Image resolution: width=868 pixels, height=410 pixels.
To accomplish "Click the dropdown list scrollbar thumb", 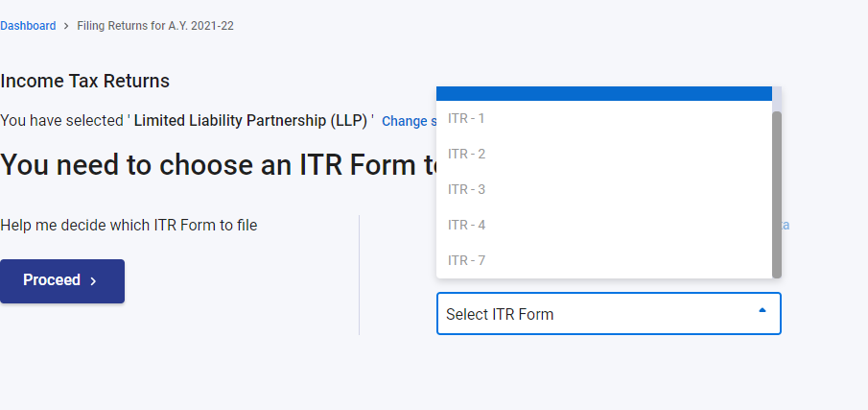I will (x=777, y=192).
